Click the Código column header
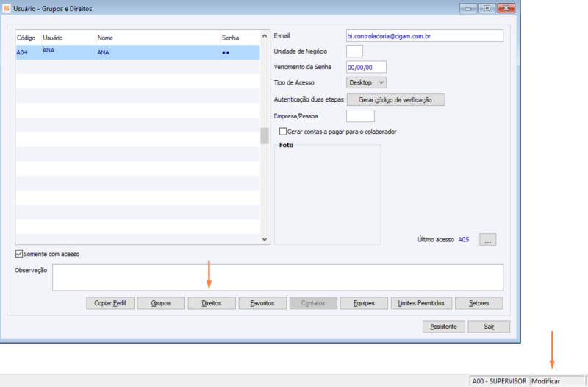 pos(26,38)
